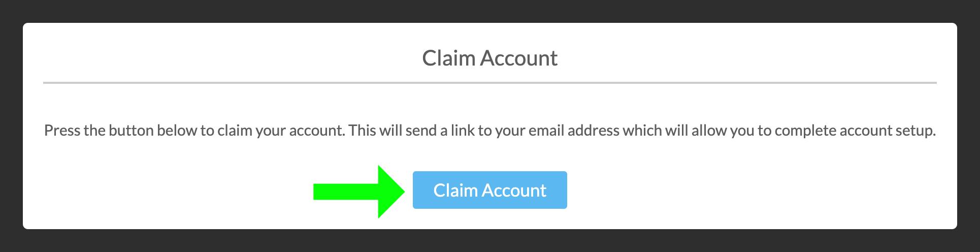Click the horizontal divider under the heading
The width and height of the screenshot is (980, 252).
click(489, 82)
